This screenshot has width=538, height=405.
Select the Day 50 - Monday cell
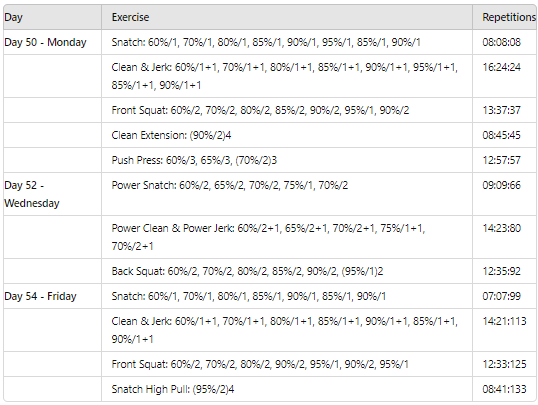52,42
